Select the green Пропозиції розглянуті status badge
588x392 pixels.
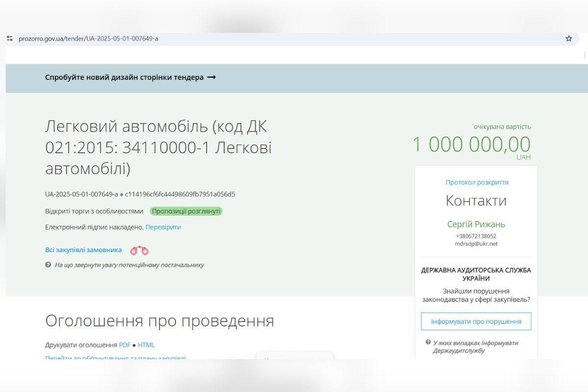[x=187, y=211]
